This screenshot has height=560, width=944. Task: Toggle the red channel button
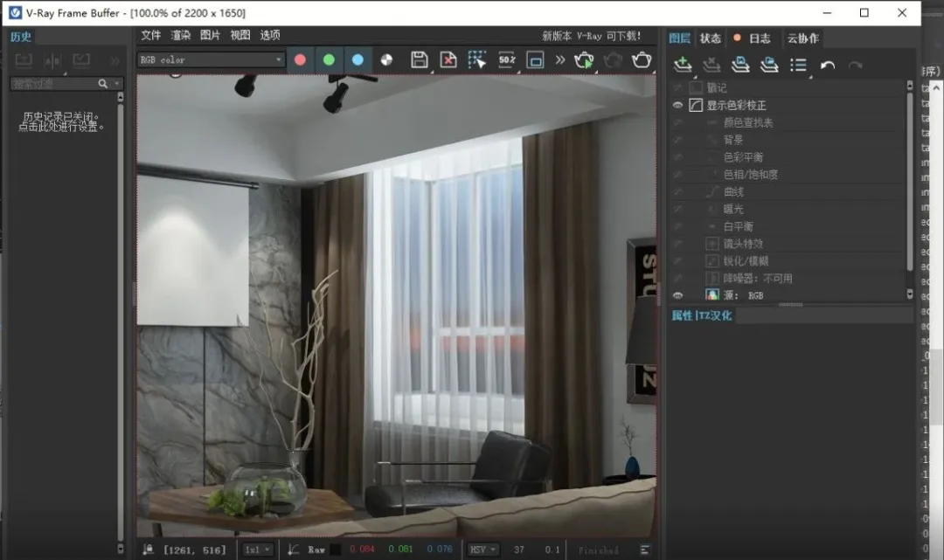click(300, 59)
